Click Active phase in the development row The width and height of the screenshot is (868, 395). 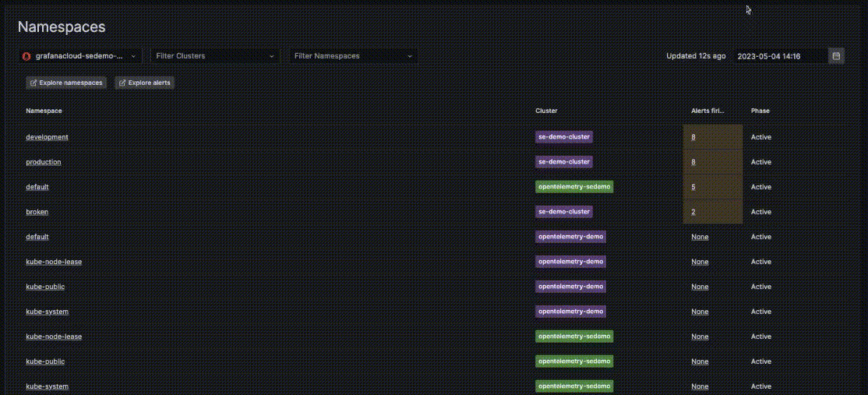click(761, 137)
